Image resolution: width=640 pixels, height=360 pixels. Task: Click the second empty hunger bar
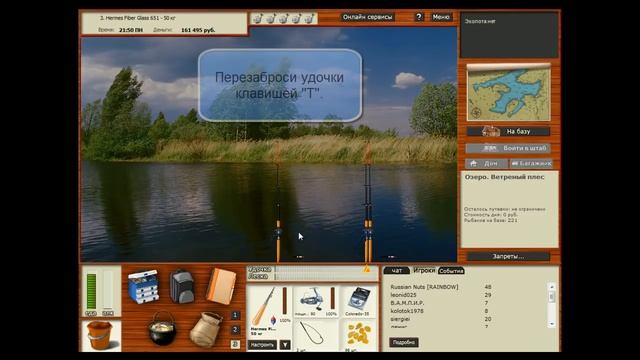pos(108,291)
